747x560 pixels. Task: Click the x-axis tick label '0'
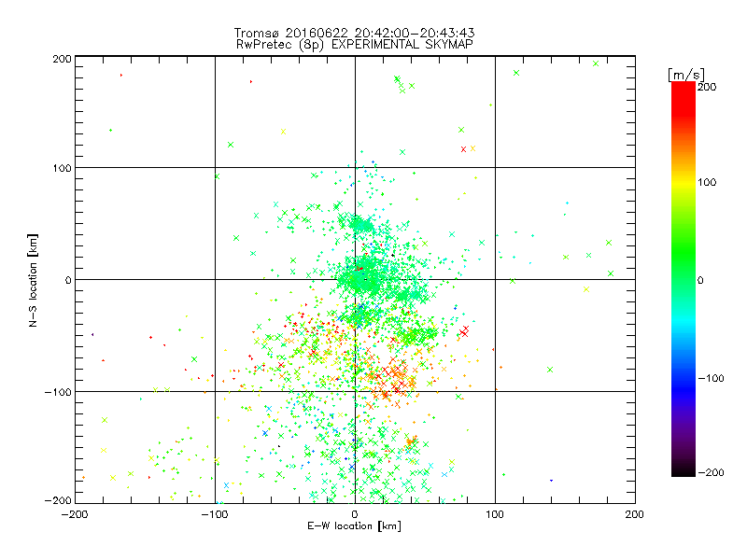coord(355,514)
